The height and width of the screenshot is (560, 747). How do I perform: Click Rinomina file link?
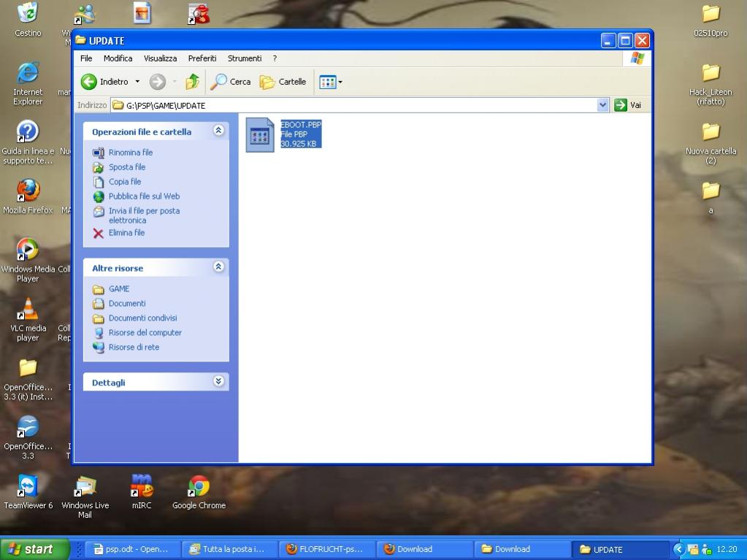click(x=131, y=153)
